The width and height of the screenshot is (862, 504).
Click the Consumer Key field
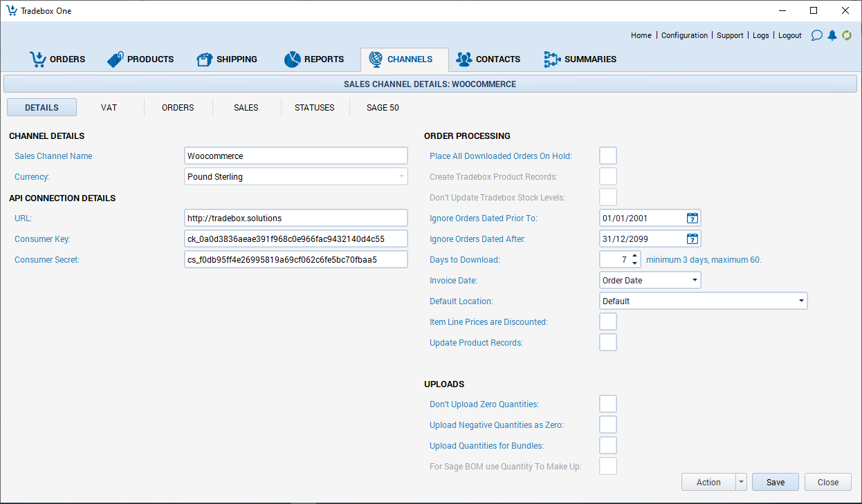(296, 239)
